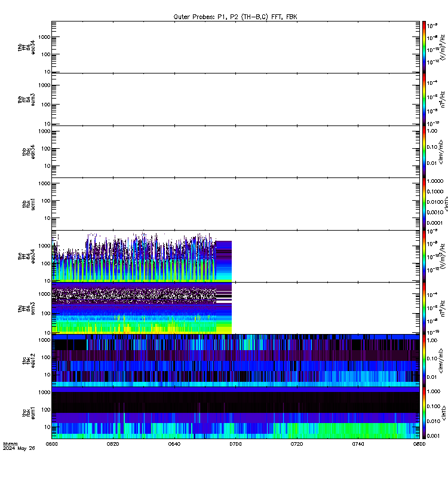Click the 0.001 tick on thc scm1 color bar

click(434, 436)
